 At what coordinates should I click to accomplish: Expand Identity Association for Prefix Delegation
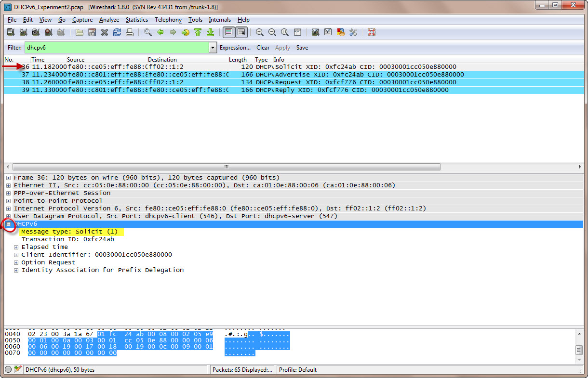(16, 270)
